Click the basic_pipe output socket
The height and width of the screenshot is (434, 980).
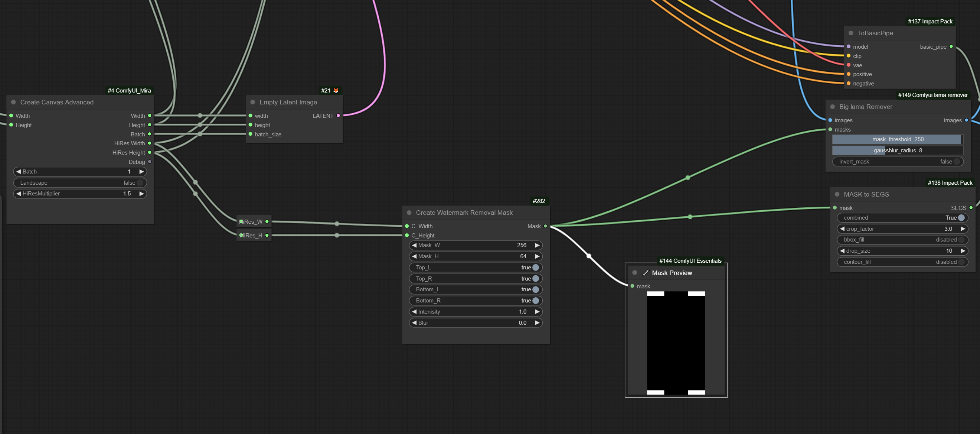point(951,46)
